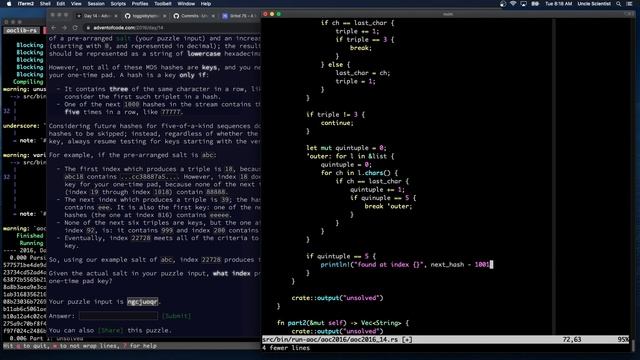Click the Answer input field
This screenshot has width=640, height=360.
tap(118, 316)
